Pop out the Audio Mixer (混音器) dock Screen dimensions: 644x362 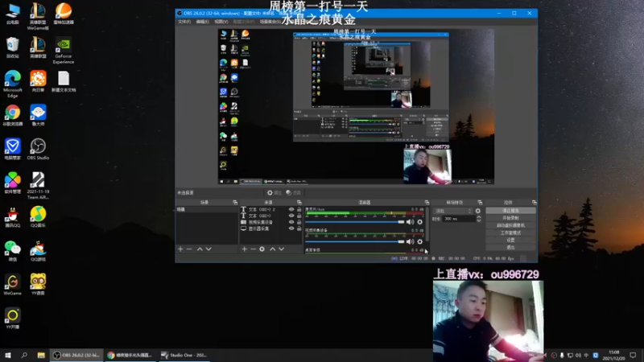tap(427, 203)
